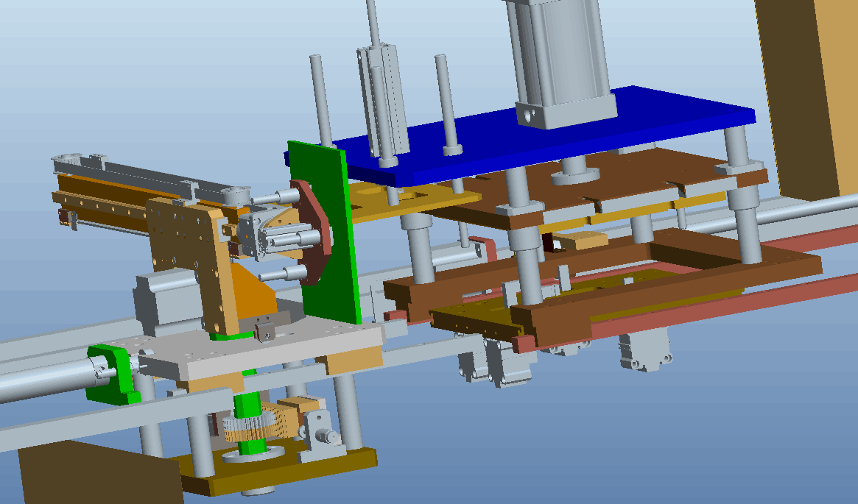The image size is (858, 504).
Task: Click the bright green bearing block on shaft
Action: 113,375
